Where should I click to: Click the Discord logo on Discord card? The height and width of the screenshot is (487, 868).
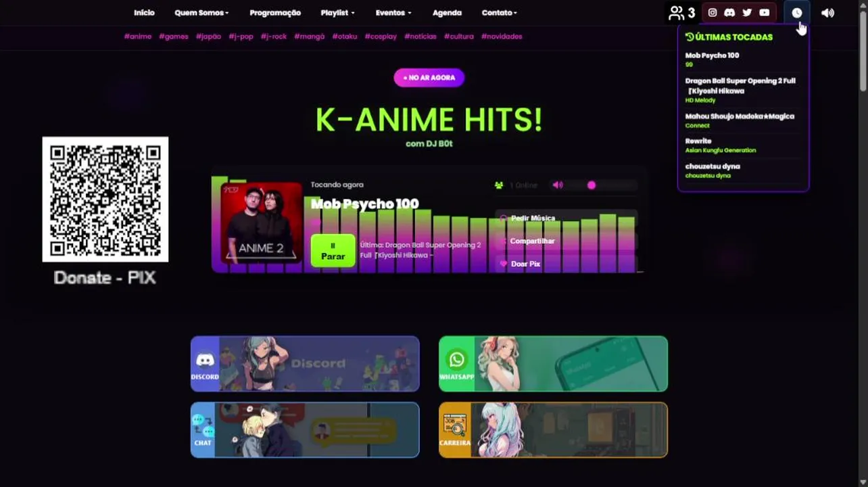tap(205, 361)
